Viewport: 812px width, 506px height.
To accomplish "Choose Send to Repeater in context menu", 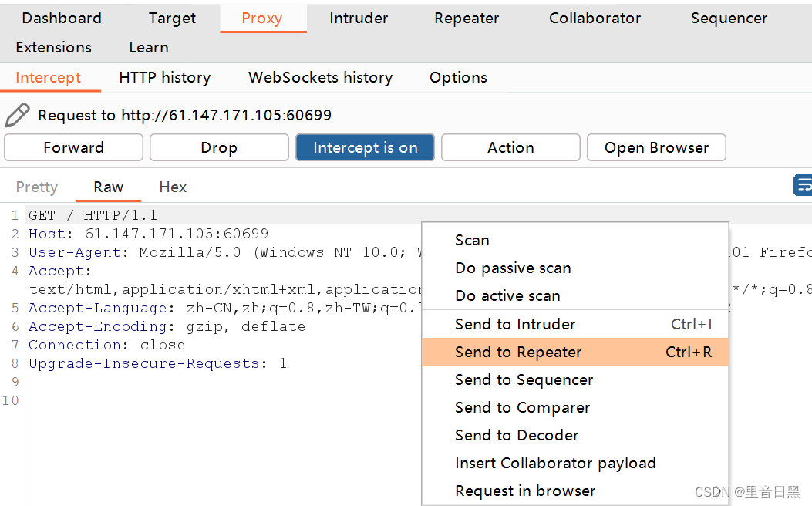I will click(x=575, y=353).
